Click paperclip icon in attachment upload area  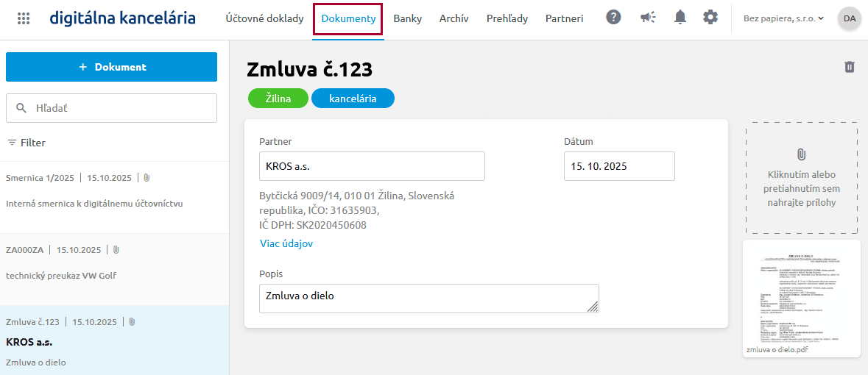[x=802, y=154]
